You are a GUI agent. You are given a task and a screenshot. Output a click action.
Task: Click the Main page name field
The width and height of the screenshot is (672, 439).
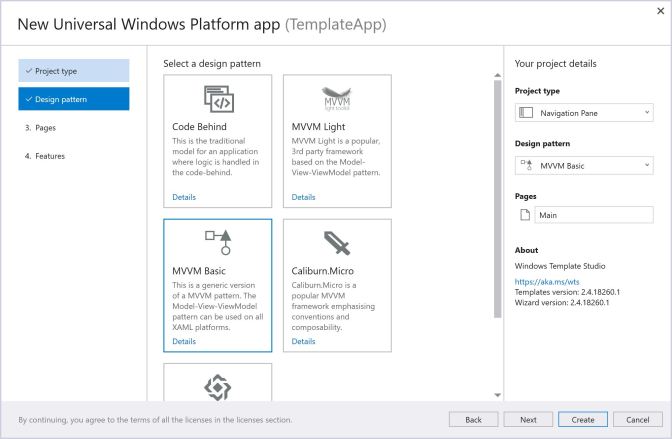coord(594,215)
